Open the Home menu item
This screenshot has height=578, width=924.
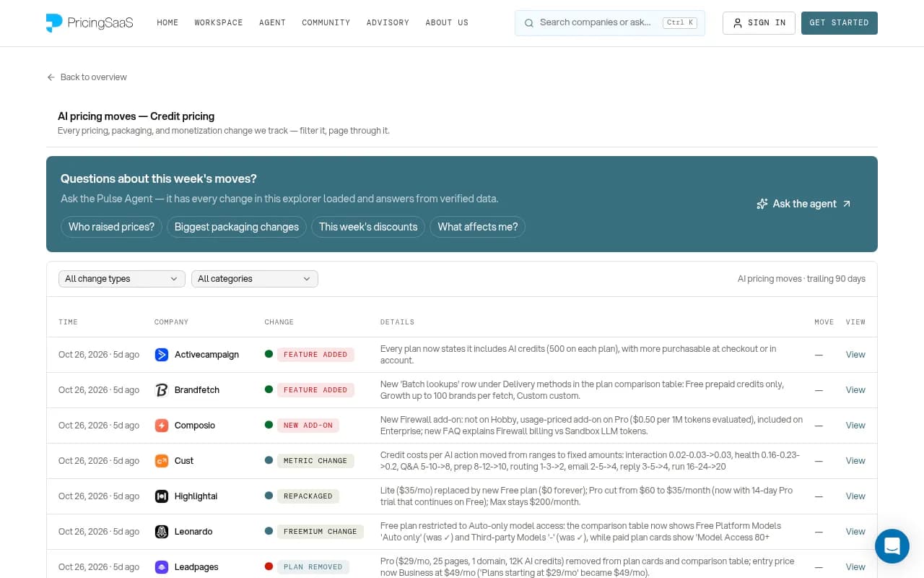pyautogui.click(x=167, y=23)
